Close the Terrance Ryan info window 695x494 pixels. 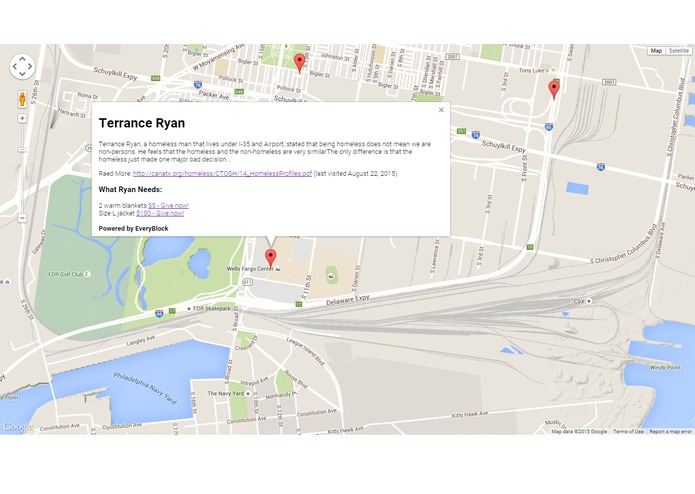[441, 110]
